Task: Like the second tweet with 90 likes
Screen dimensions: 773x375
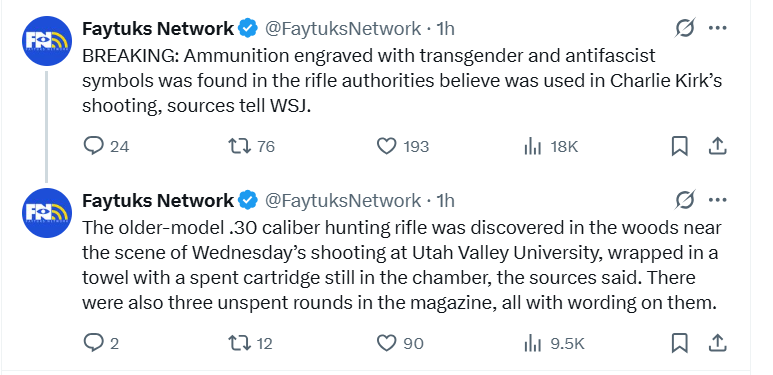Action: coord(386,343)
